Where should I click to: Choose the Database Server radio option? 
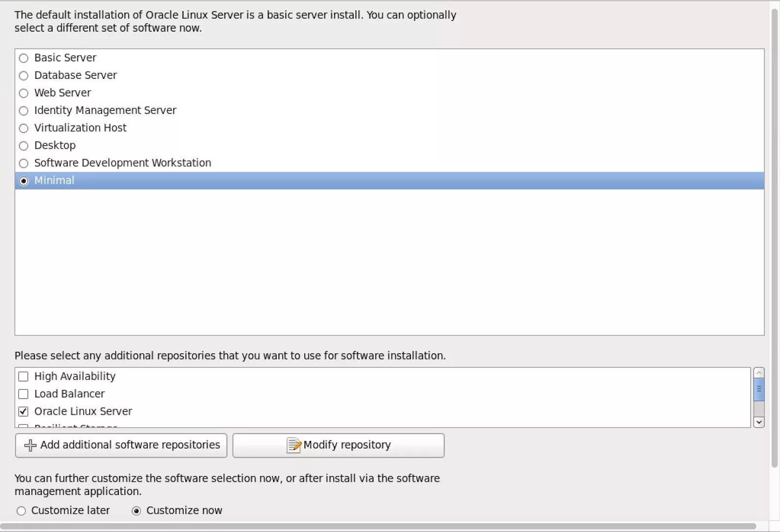click(x=23, y=76)
